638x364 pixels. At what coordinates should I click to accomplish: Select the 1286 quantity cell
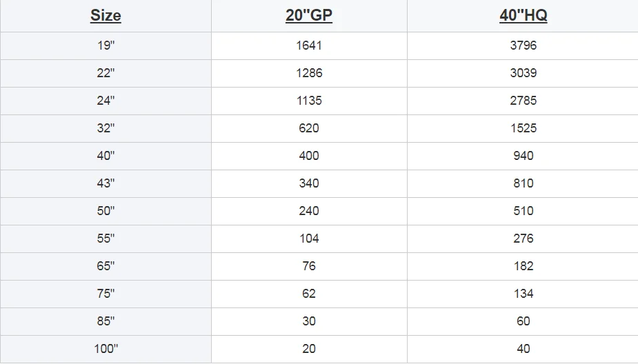coord(309,73)
